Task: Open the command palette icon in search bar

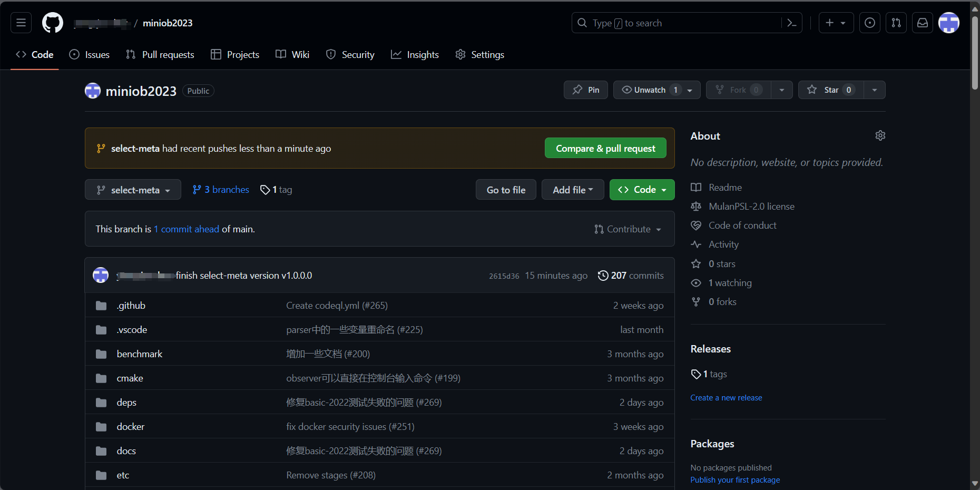Action: (791, 23)
